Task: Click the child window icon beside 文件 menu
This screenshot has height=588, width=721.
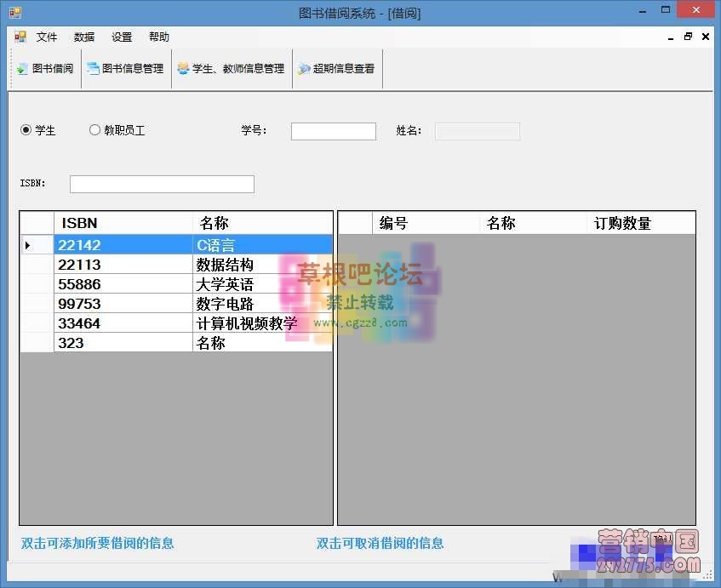Action: coord(18,37)
